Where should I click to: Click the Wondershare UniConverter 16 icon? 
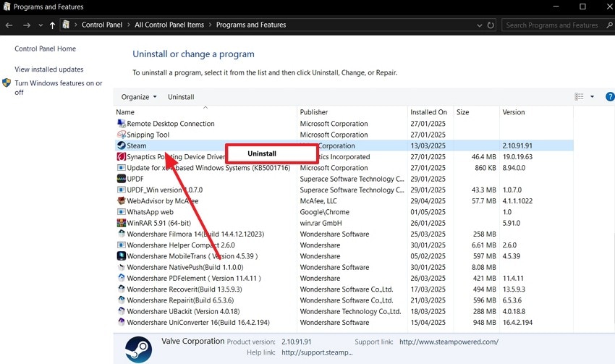[122, 322]
